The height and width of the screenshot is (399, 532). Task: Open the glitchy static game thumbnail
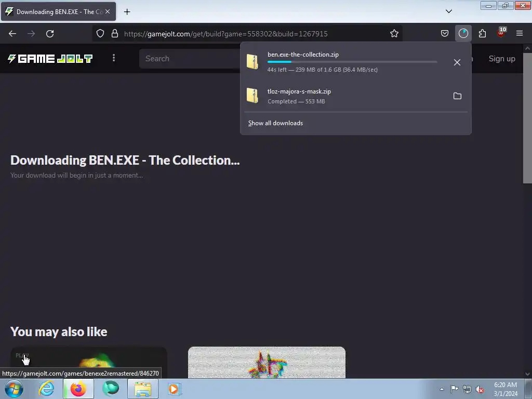[x=267, y=362]
